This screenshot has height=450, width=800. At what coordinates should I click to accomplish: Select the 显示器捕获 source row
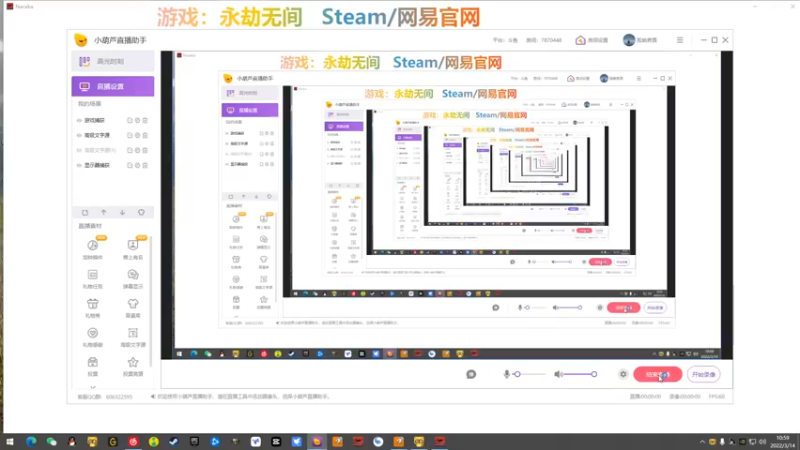[113, 165]
